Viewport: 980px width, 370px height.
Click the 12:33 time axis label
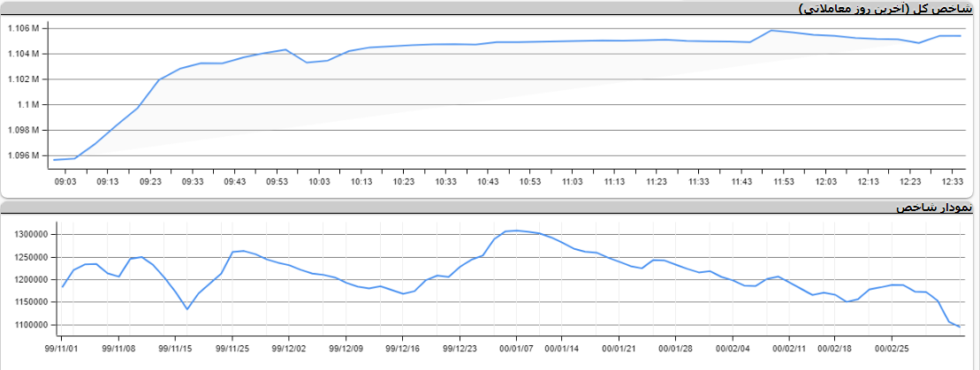point(953,181)
